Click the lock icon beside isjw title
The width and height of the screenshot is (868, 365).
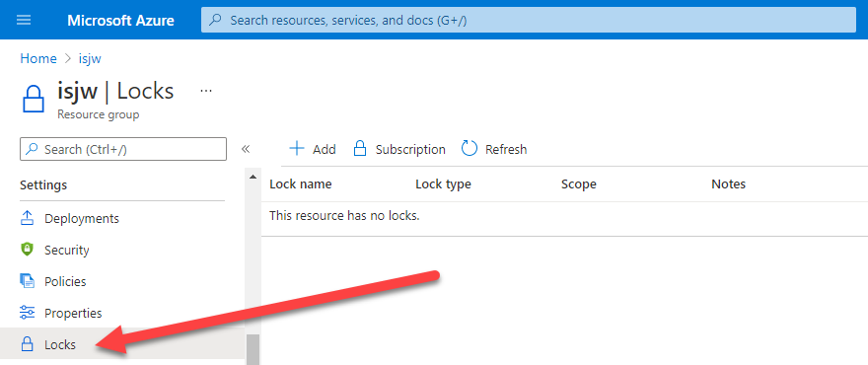[34, 99]
